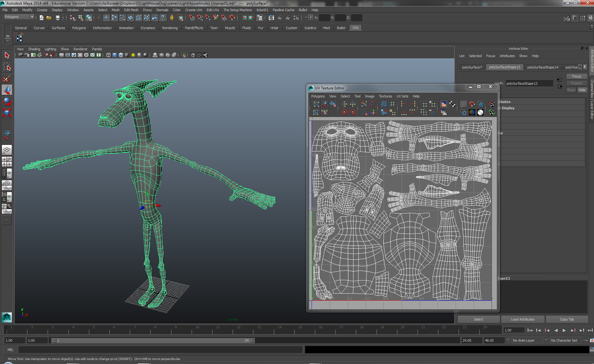
Task: Pick the Scale tool cube icon
Action: 7,112
